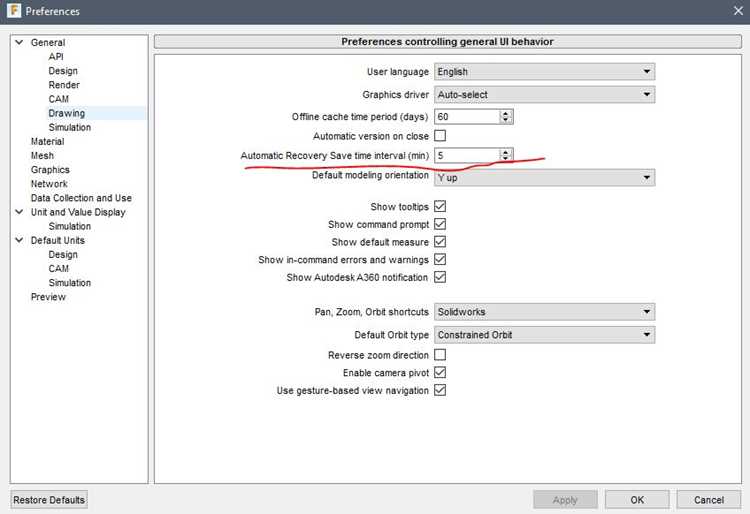
Task: Click the Apply button
Action: [565, 500]
